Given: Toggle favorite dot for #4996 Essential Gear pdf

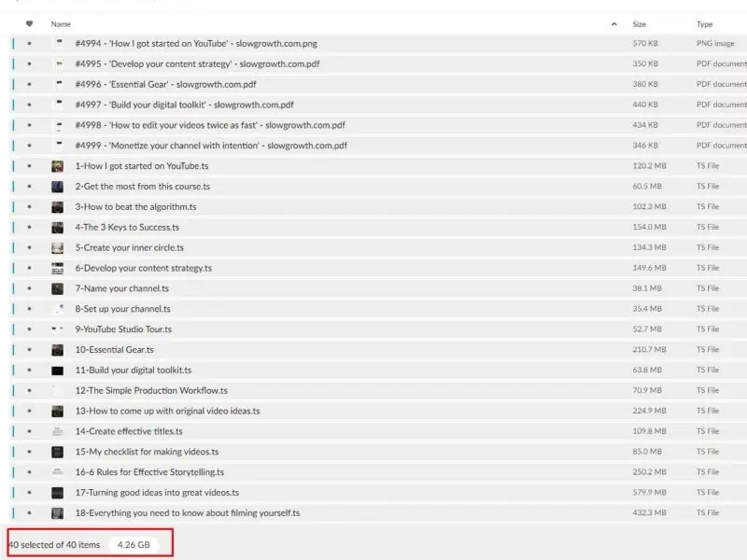Looking at the screenshot, I should coord(30,84).
